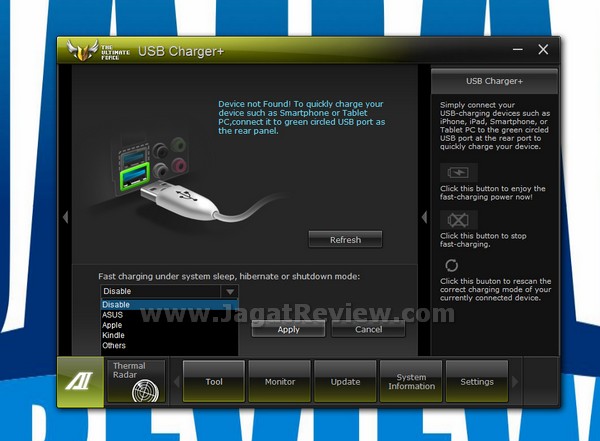Click the green circled USB port illustration

[x=134, y=176]
